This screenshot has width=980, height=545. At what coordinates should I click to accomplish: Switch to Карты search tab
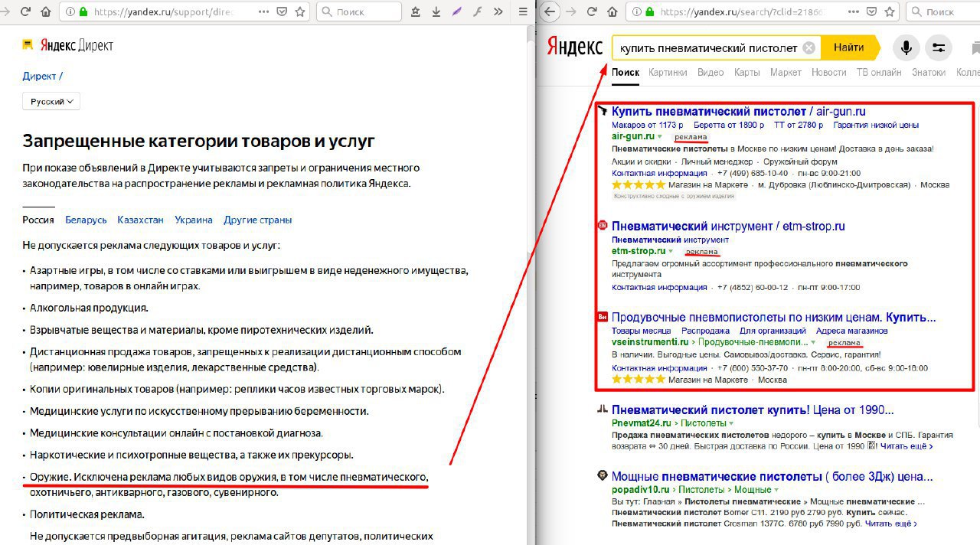point(747,73)
